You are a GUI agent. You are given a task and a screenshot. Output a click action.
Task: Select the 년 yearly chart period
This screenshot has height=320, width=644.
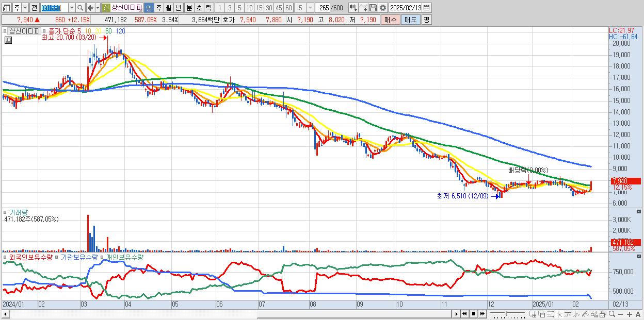[178, 8]
